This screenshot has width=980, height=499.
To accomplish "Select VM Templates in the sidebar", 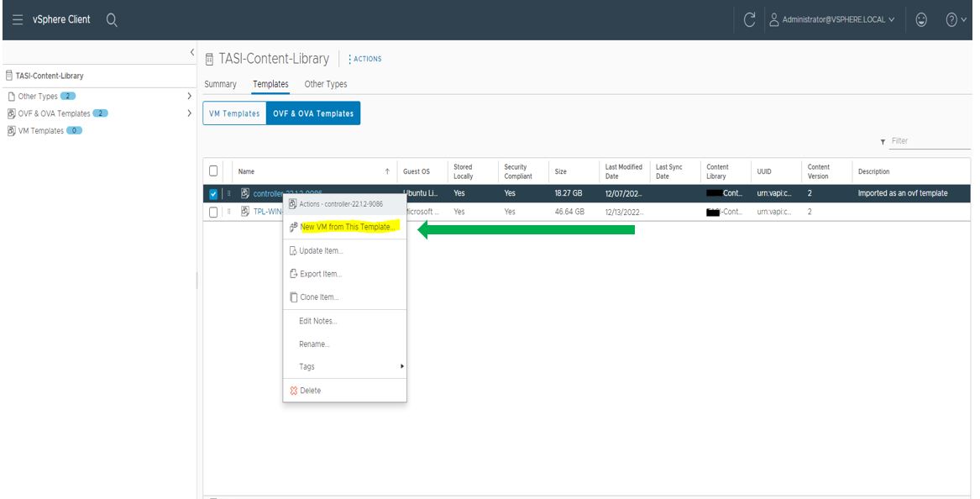I will tap(40, 131).
